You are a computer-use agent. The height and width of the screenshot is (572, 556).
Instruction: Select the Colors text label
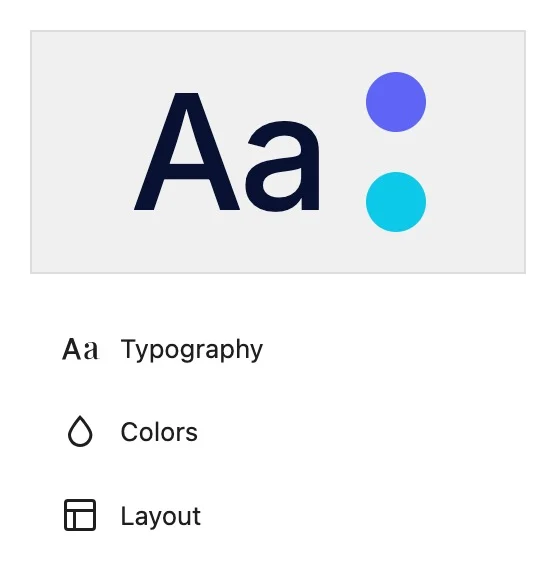159,432
